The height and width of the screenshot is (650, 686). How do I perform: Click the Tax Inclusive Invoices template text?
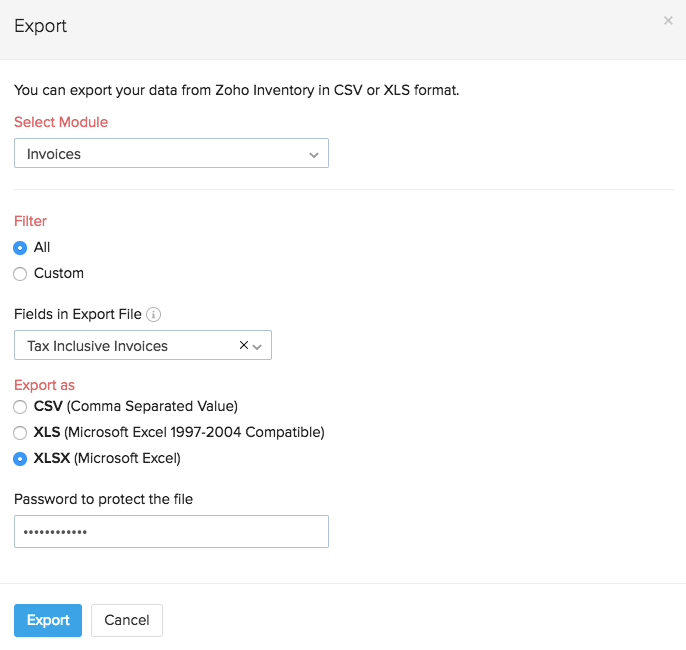pos(98,346)
